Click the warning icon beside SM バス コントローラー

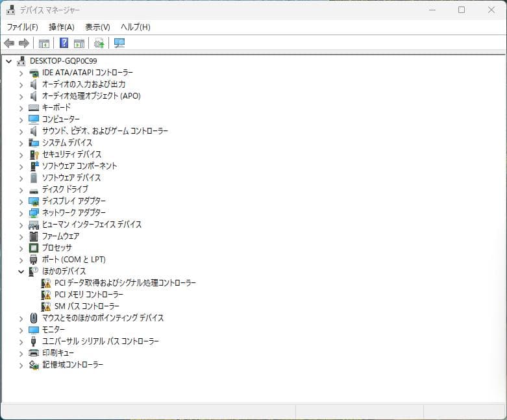tap(46, 306)
